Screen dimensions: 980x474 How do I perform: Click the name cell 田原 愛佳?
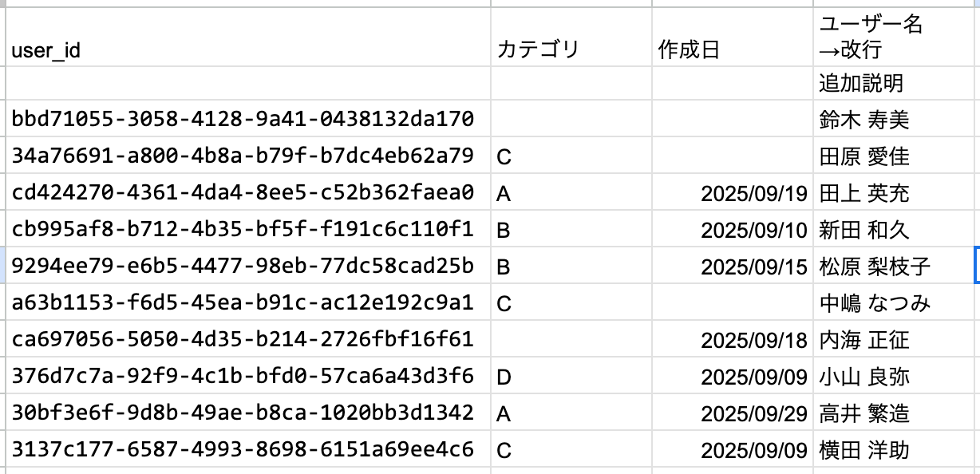point(896,156)
